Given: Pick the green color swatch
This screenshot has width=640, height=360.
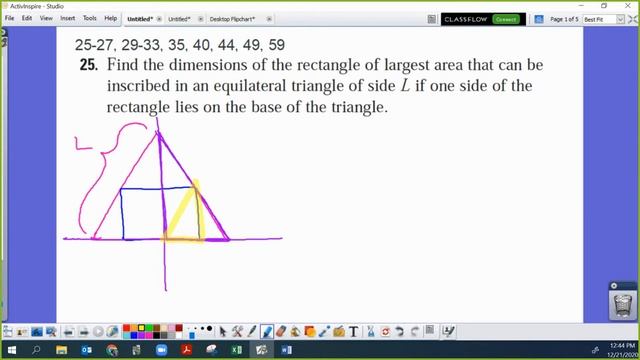Looking at the screenshot, I should pos(149,328).
